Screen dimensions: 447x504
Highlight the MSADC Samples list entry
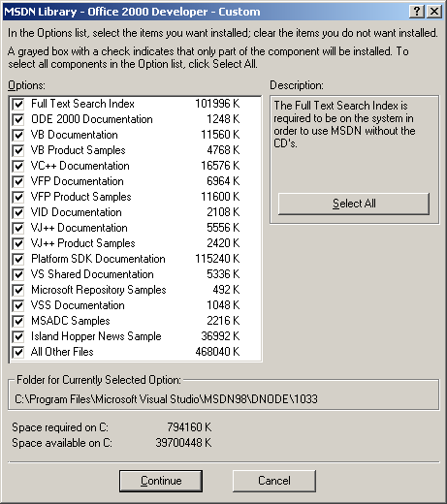(x=135, y=321)
